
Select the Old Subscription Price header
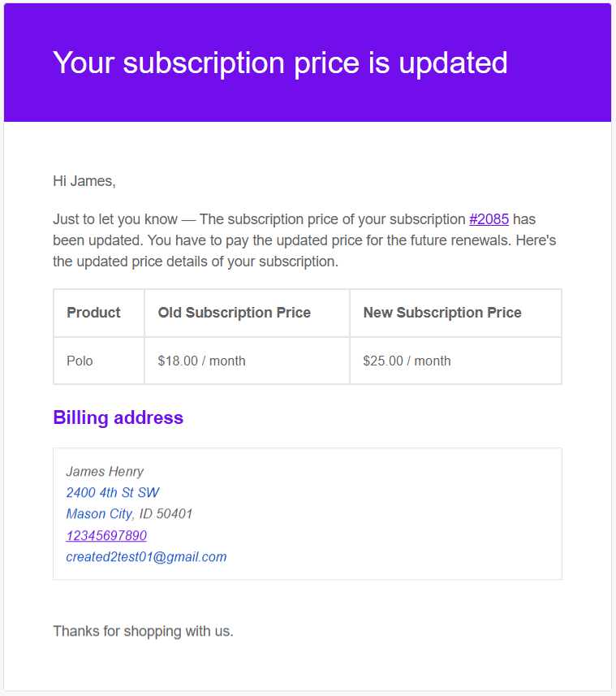point(234,313)
